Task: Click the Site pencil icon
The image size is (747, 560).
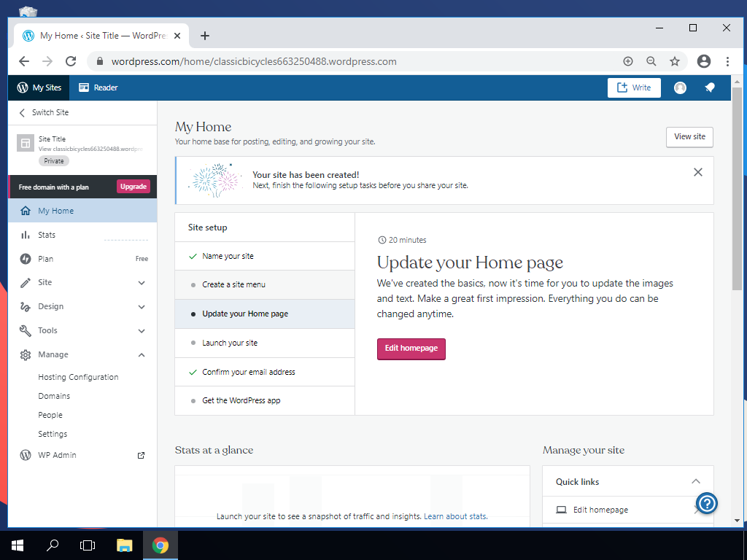Action: (x=26, y=283)
